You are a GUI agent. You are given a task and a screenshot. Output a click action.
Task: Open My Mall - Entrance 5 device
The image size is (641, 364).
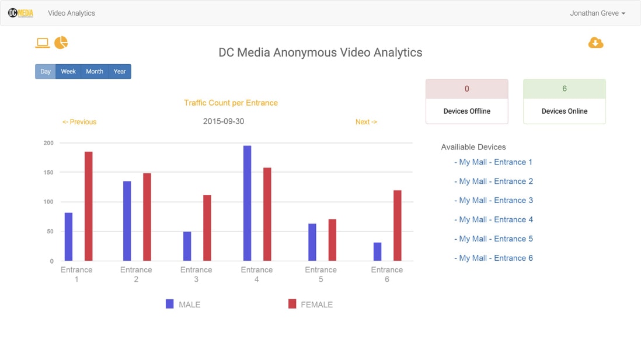pos(493,239)
